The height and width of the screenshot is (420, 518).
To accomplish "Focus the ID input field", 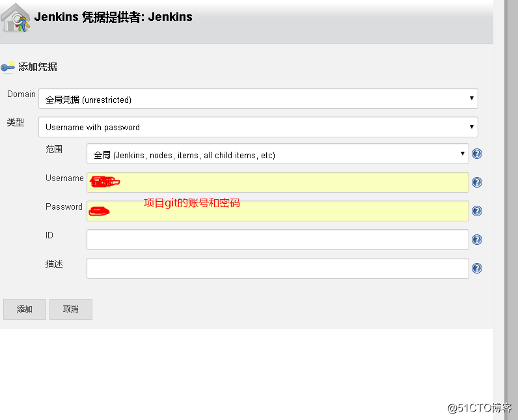I will [x=277, y=240].
